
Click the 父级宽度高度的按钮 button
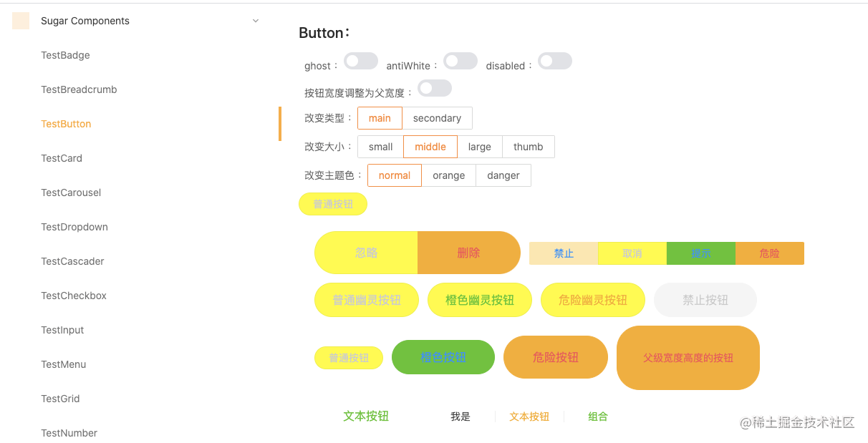688,358
